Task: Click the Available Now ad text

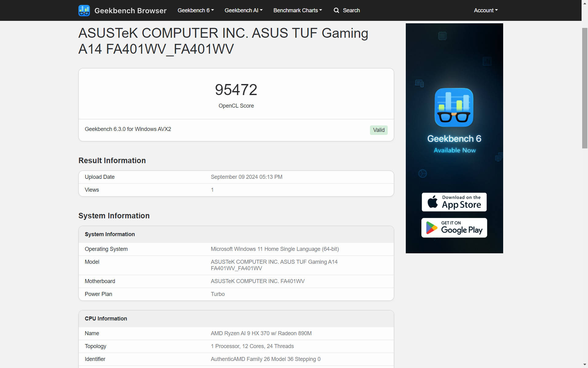Action: (454, 150)
